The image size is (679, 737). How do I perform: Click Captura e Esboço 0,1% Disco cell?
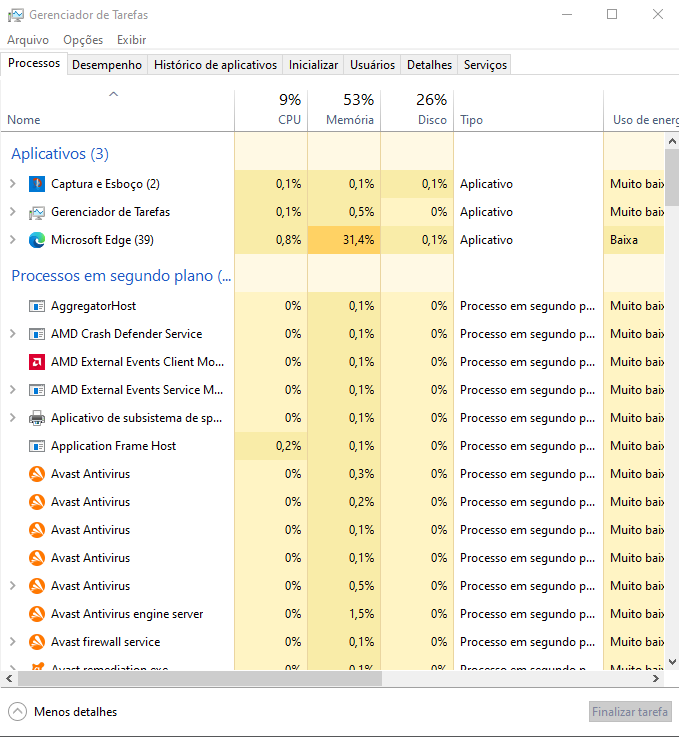417,184
